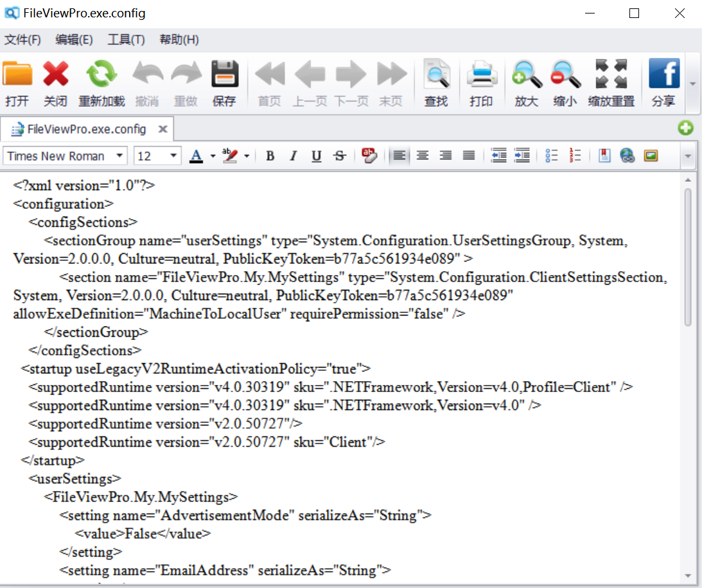This screenshot has width=702, height=588.
Task: Apply font color with the A icon
Action: (x=196, y=156)
